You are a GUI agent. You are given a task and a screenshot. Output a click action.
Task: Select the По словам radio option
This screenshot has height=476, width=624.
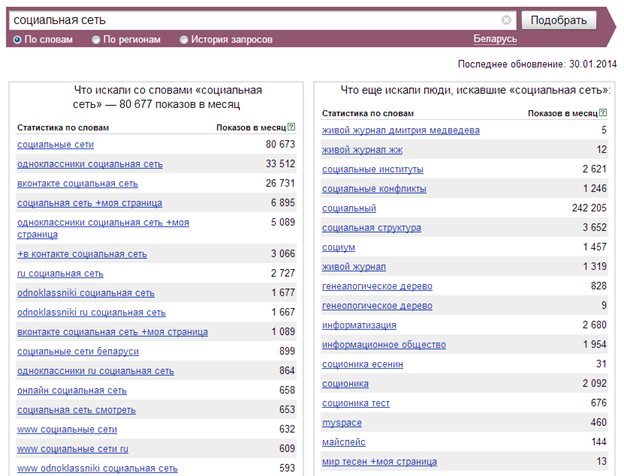tap(17, 40)
